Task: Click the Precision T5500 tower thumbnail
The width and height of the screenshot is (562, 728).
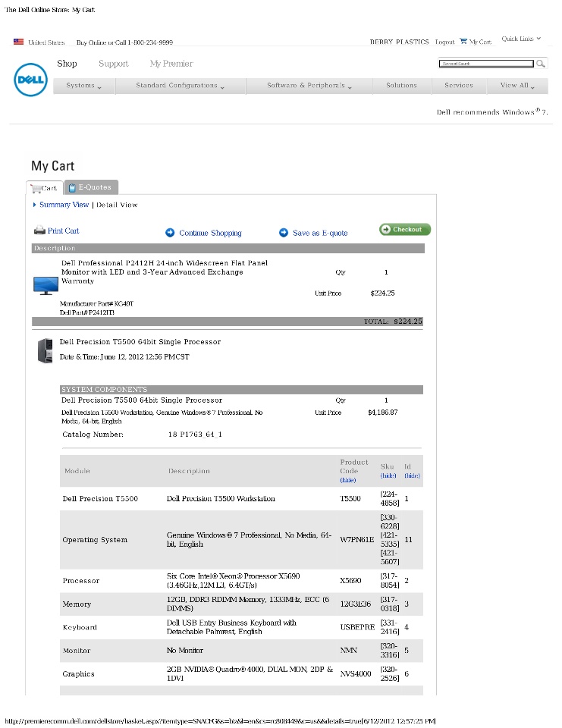Action: [45, 350]
